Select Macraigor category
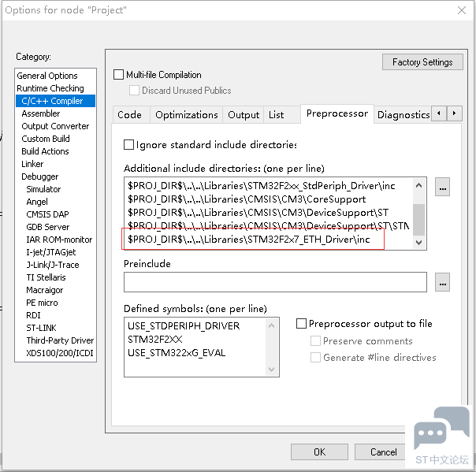476x472 pixels. tap(45, 290)
